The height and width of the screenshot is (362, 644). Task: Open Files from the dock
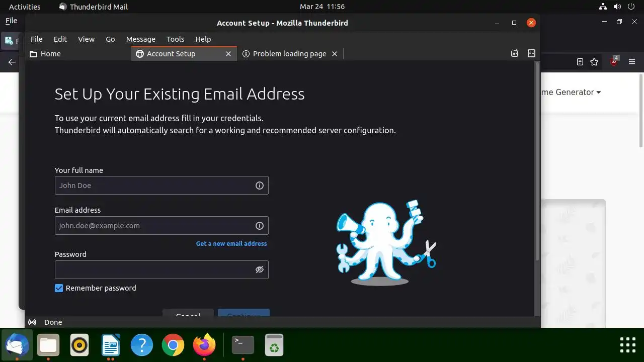click(x=48, y=345)
